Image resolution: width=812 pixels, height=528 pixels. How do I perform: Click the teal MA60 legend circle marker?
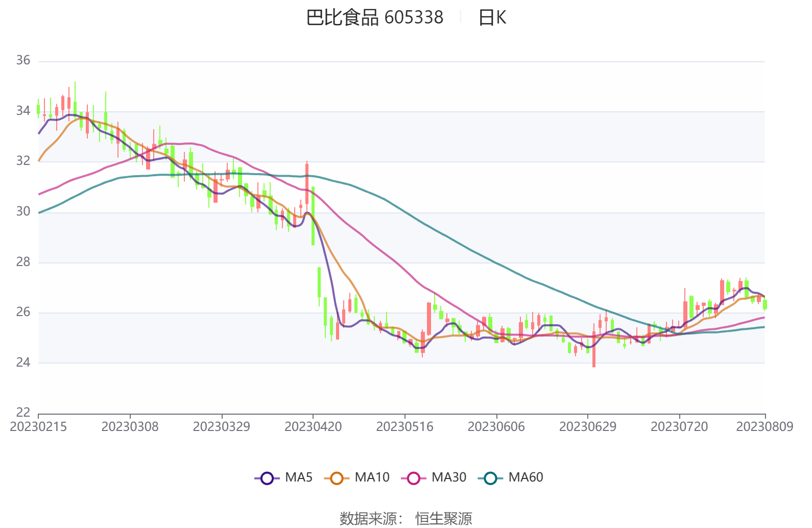(x=490, y=478)
